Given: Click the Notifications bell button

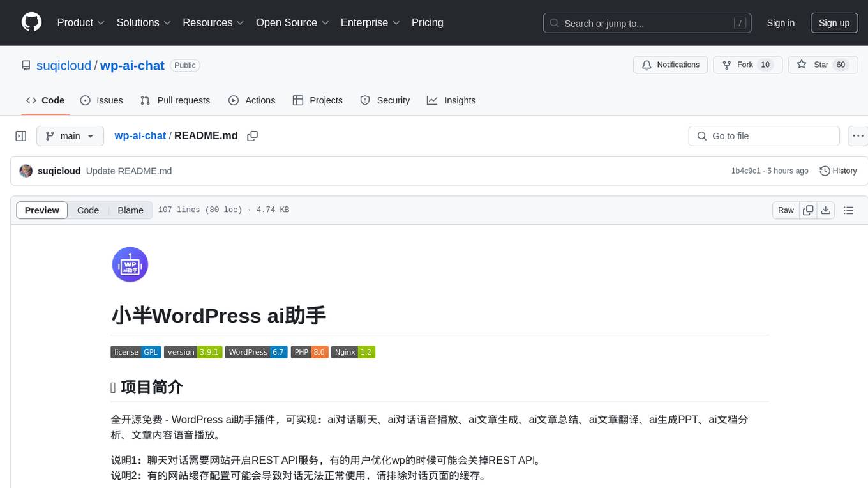Looking at the screenshot, I should [670, 65].
